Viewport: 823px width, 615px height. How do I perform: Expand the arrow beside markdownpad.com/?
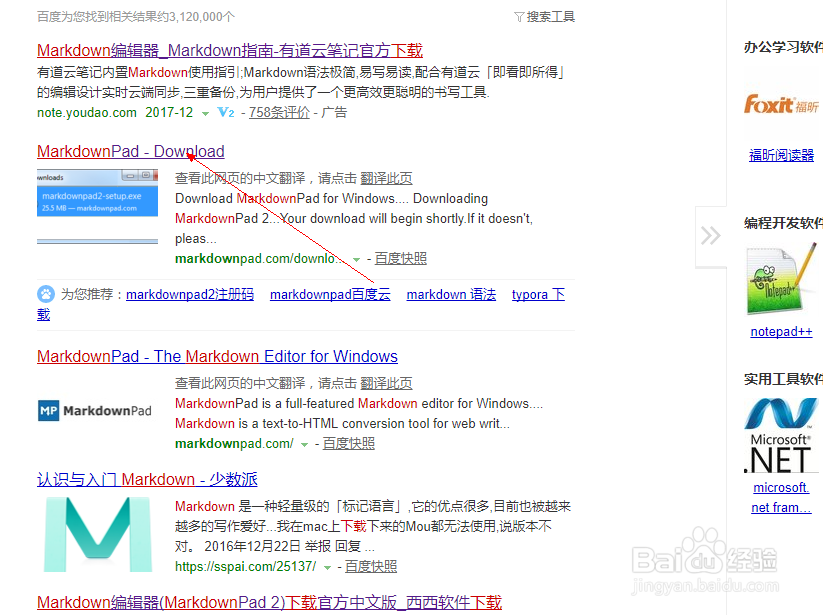(x=304, y=444)
